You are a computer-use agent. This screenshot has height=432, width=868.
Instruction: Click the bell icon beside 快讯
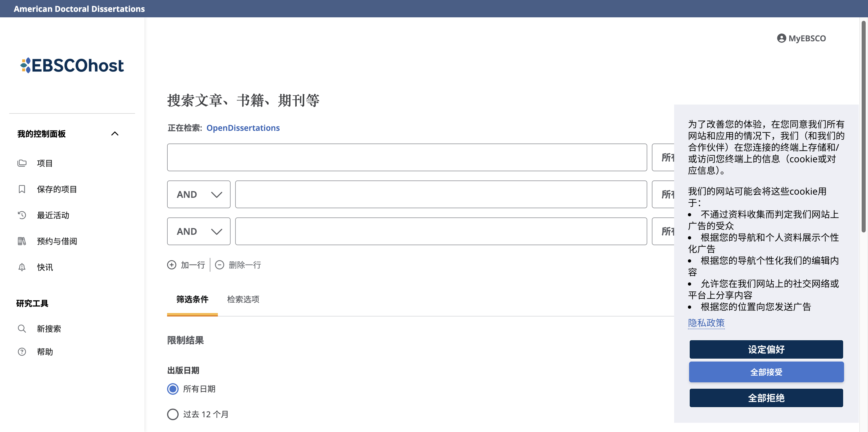(22, 267)
